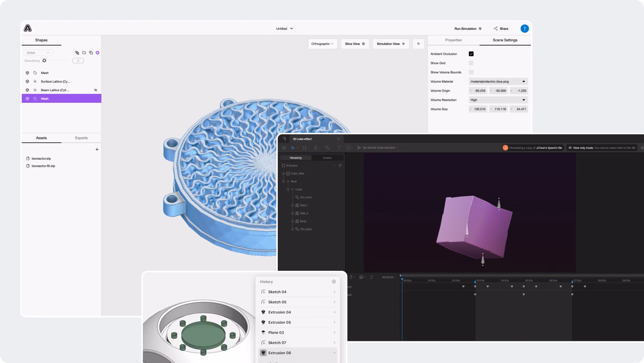
Task: Toggle the Ambient Occlusion checkbox
Action: click(471, 54)
